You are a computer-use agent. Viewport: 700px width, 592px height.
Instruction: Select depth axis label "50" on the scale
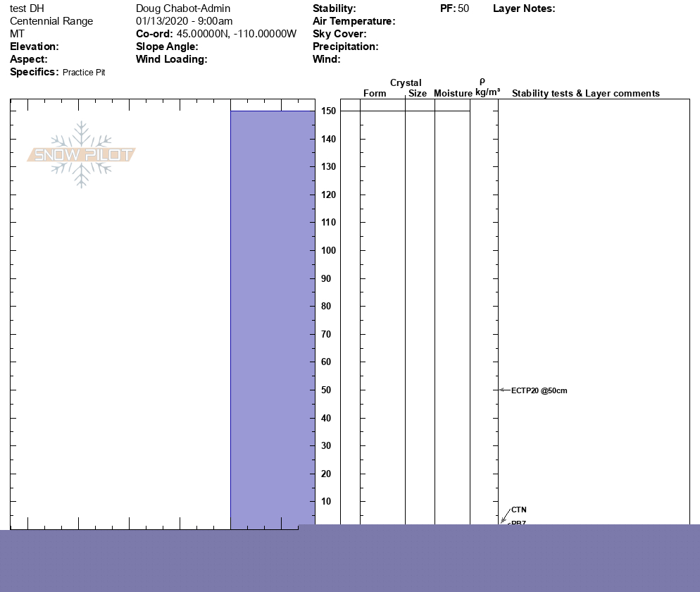click(326, 390)
